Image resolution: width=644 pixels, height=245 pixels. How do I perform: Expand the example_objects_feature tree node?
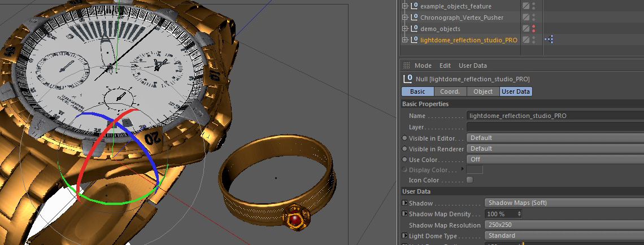click(404, 6)
